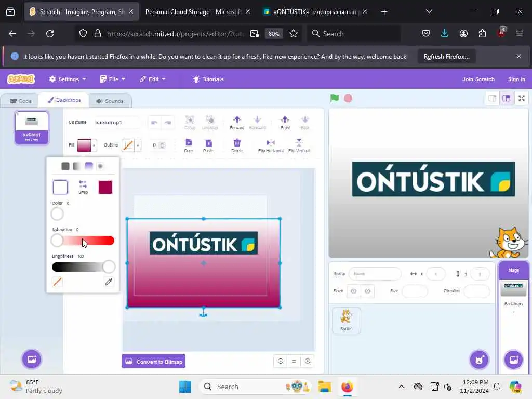This screenshot has height=399, width=532.
Task: Open Choose a Backdrop in Stage pane
Action: [x=514, y=360]
